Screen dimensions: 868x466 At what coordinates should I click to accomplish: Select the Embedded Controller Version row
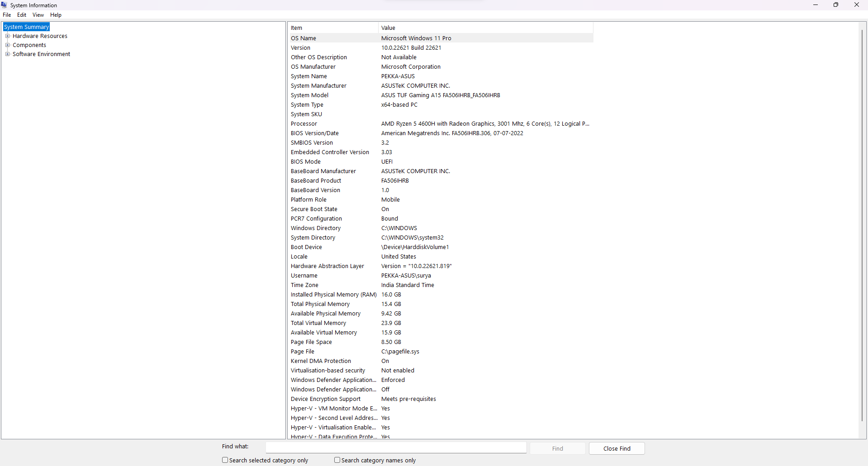coord(441,152)
